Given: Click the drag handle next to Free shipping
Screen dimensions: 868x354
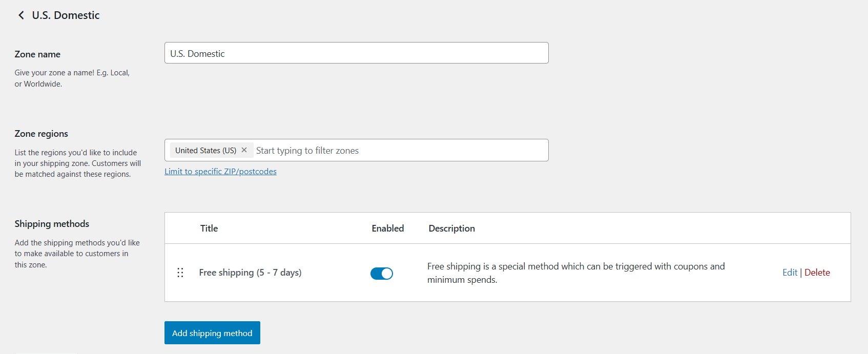Looking at the screenshot, I should coord(180,273).
